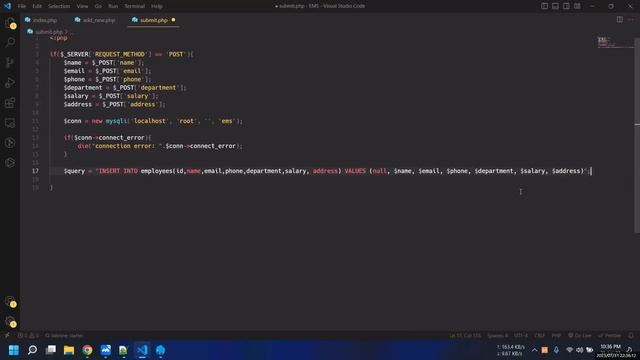This screenshot has height=360, width=640.
Task: Open the Run menu
Action: (x=113, y=6)
